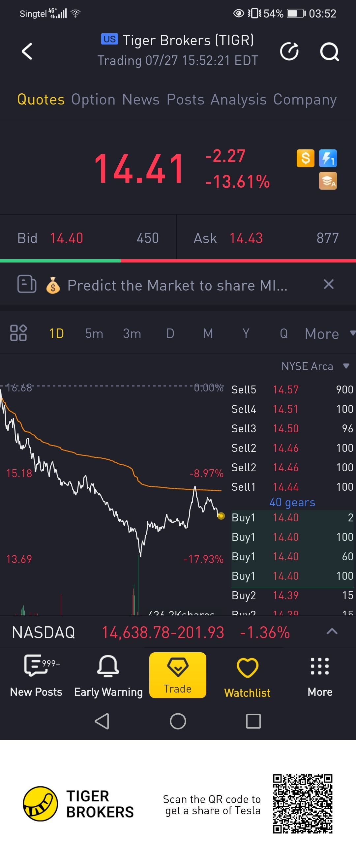Select the D daily chart interval

tap(170, 333)
